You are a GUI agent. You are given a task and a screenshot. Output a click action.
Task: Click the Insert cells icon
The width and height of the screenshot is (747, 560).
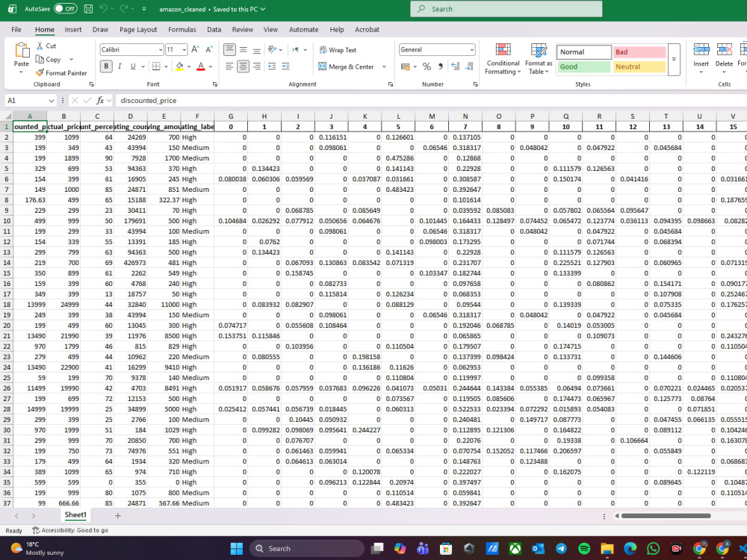(x=701, y=49)
